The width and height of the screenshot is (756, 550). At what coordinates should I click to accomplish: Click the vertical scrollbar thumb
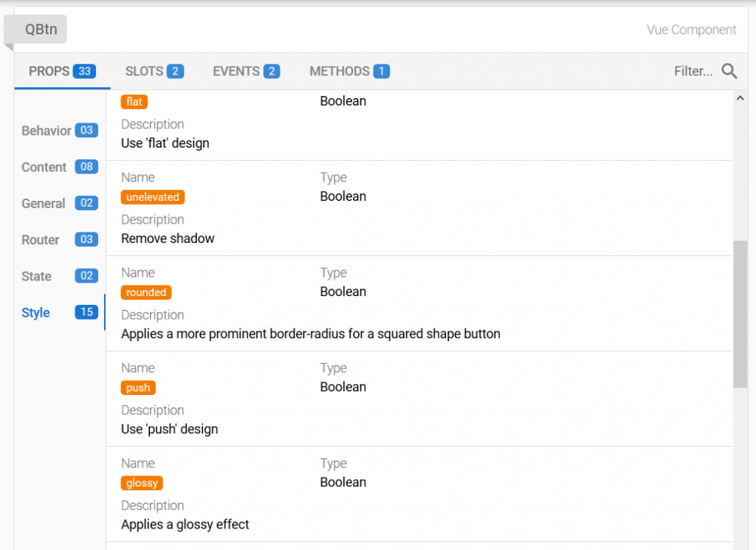740,314
